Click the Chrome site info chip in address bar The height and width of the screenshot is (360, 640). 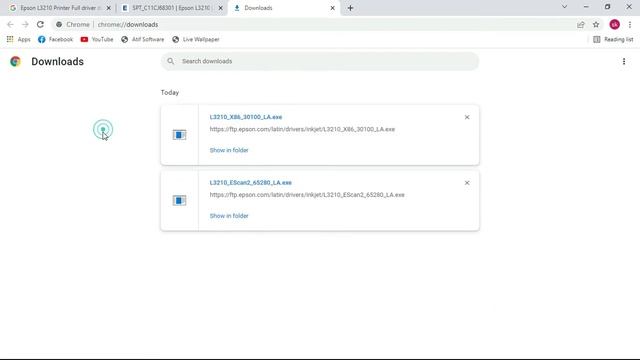coord(73,24)
